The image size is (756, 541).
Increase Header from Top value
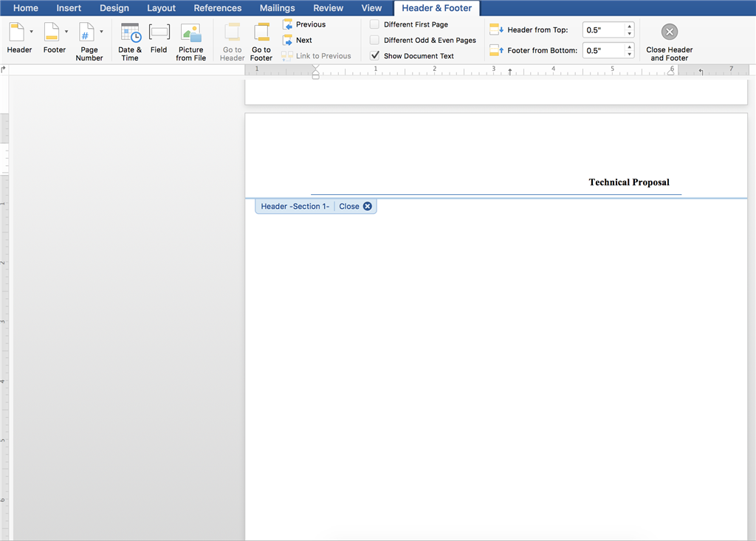point(629,27)
